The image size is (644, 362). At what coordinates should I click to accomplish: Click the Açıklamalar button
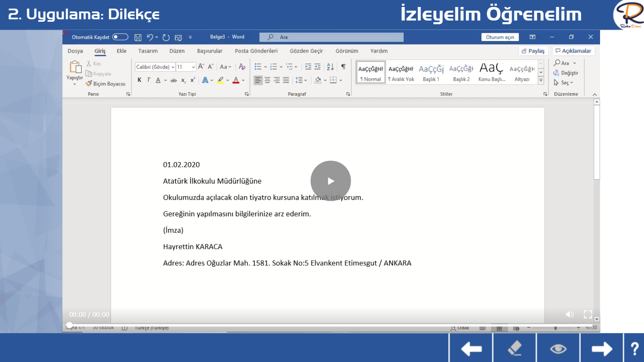click(x=573, y=51)
